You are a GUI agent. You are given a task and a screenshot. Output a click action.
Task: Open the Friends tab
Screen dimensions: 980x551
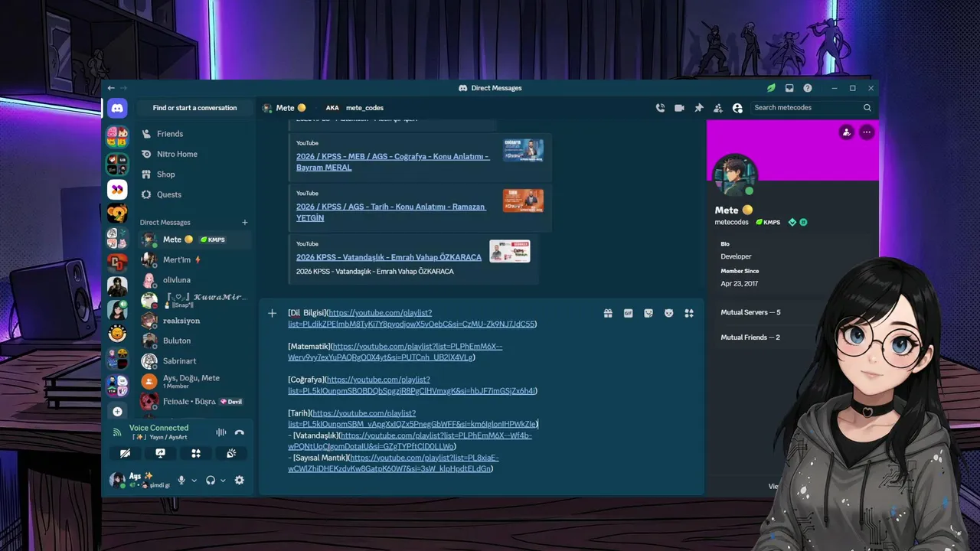coord(195,134)
